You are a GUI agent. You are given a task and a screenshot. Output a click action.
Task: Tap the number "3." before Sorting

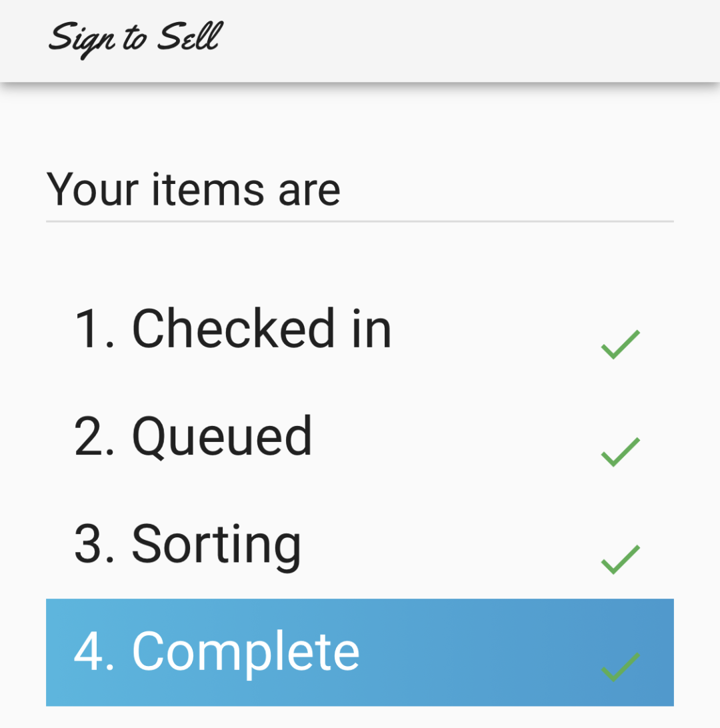pyautogui.click(x=95, y=544)
